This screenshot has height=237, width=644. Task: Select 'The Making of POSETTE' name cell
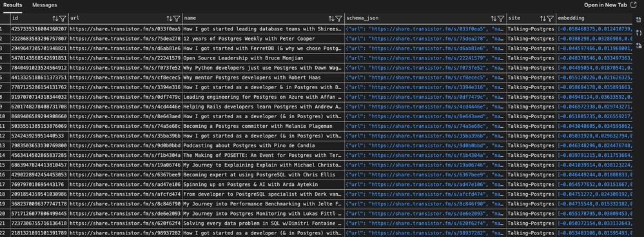pos(263,156)
